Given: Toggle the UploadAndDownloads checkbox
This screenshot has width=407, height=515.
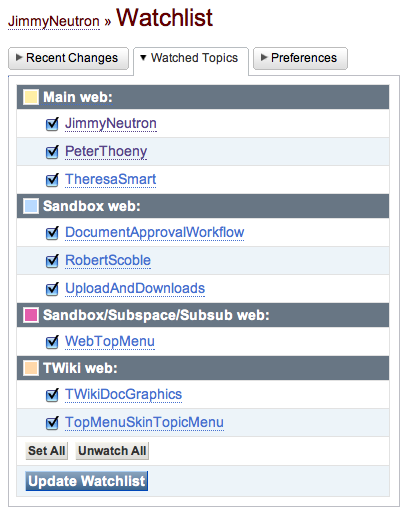Looking at the screenshot, I should (x=52, y=289).
